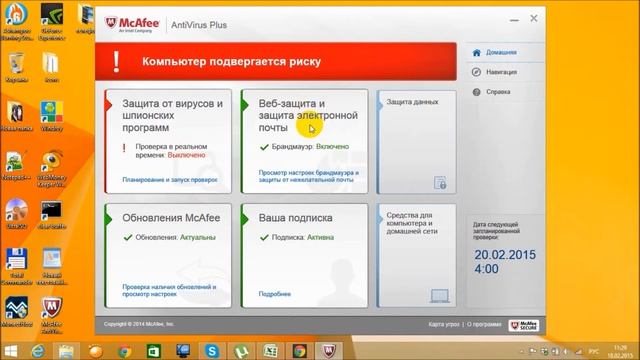Click the monitor icon in the taskbar
The width and height of the screenshot is (640, 360).
pos(182,351)
